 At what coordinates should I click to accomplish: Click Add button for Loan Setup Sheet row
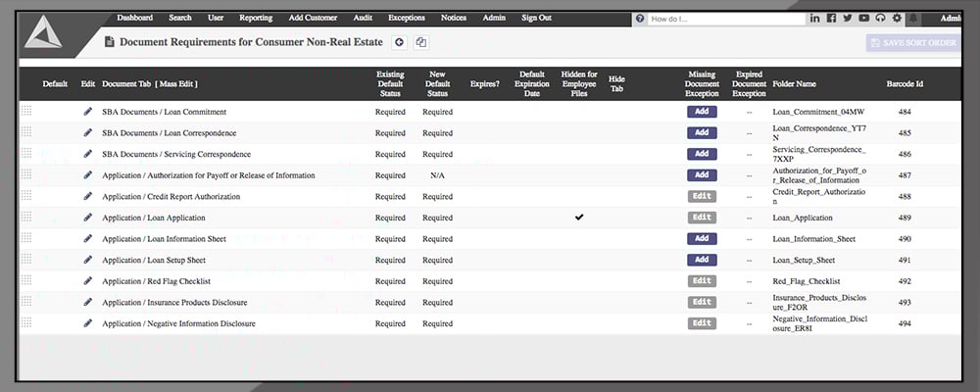click(x=702, y=260)
